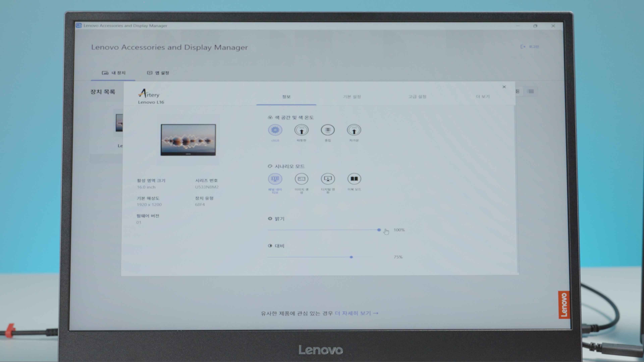The height and width of the screenshot is (362, 644).
Task: Click the 장치 목록 heading
Action: point(102,92)
